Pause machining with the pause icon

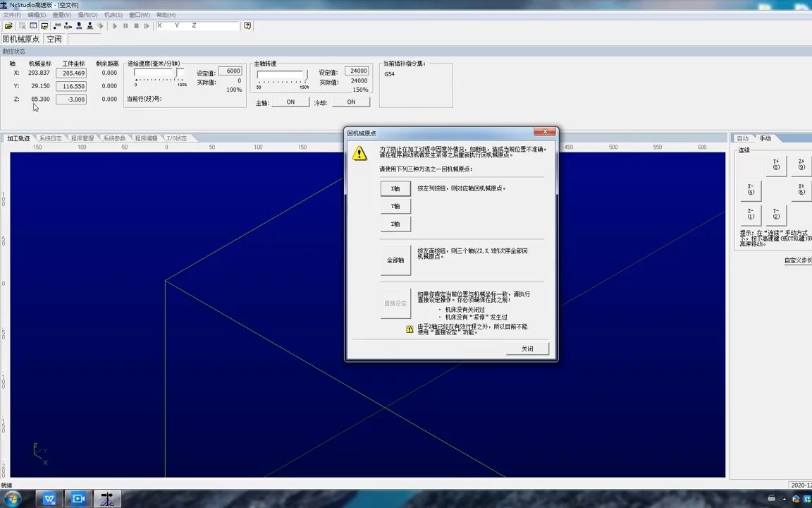pyautogui.click(x=125, y=25)
